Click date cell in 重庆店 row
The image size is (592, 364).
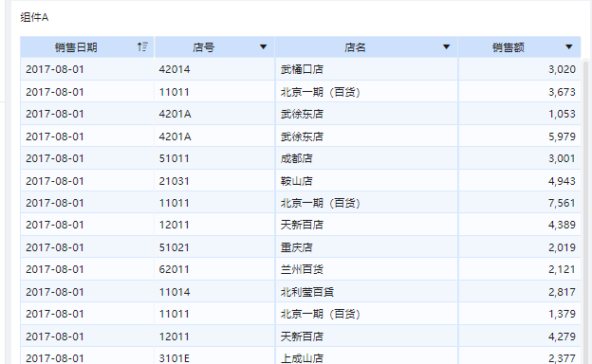click(x=87, y=247)
